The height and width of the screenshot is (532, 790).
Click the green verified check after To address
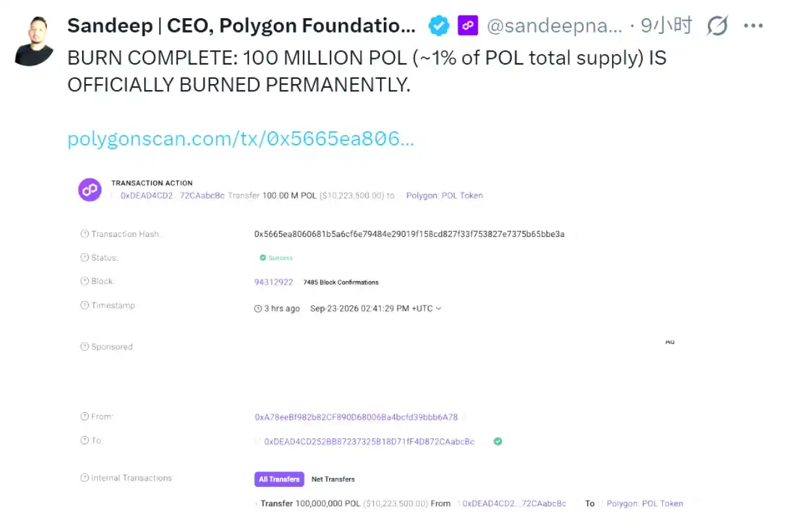click(x=498, y=441)
